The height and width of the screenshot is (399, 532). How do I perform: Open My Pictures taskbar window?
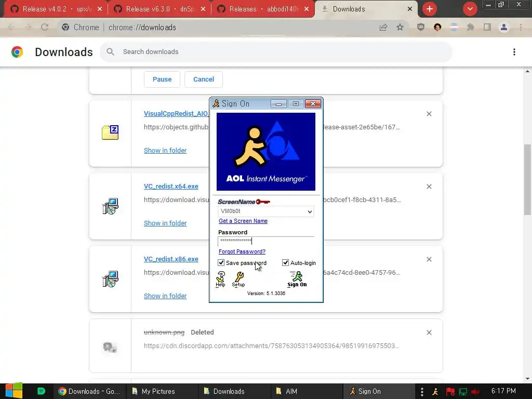click(x=162, y=391)
